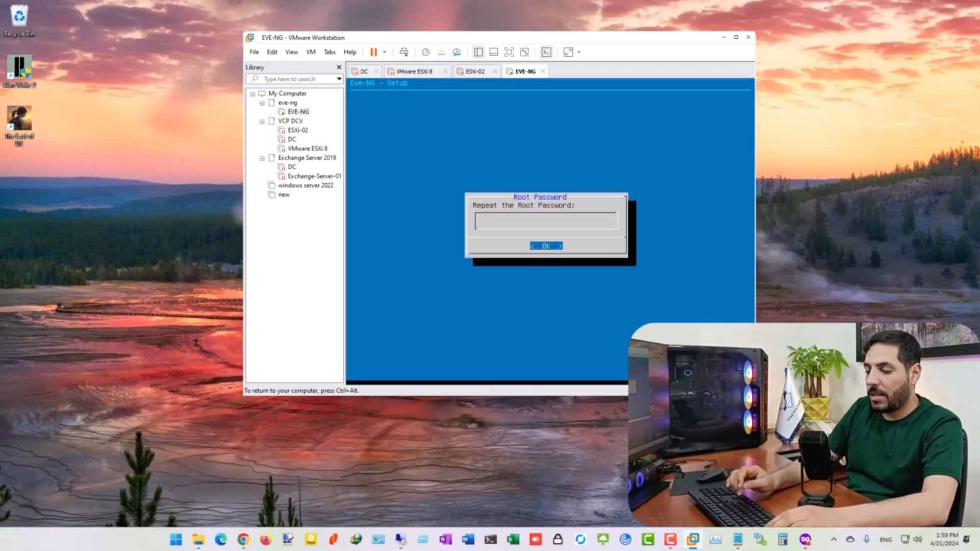Close the DC tab
980x551 pixels.
pos(376,71)
